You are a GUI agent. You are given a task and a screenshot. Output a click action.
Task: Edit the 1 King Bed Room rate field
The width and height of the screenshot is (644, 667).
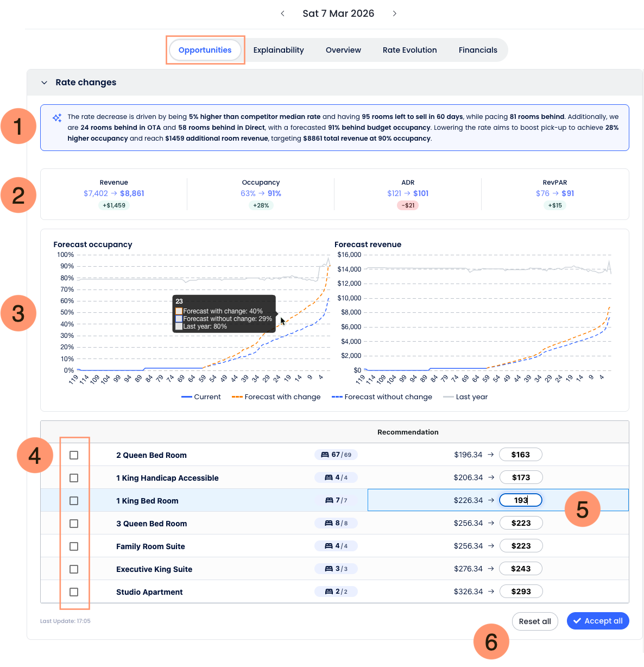pos(520,500)
